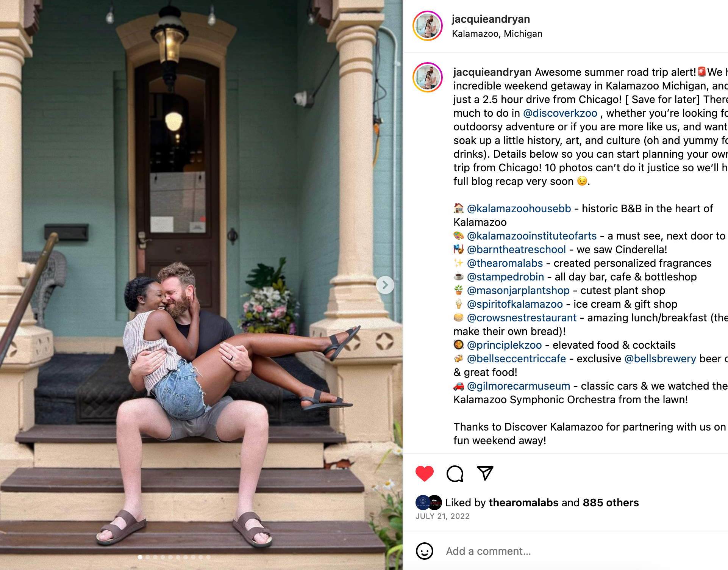This screenshot has width=728, height=570.
Task: Open comments with the speech bubble icon
Action: point(455,473)
